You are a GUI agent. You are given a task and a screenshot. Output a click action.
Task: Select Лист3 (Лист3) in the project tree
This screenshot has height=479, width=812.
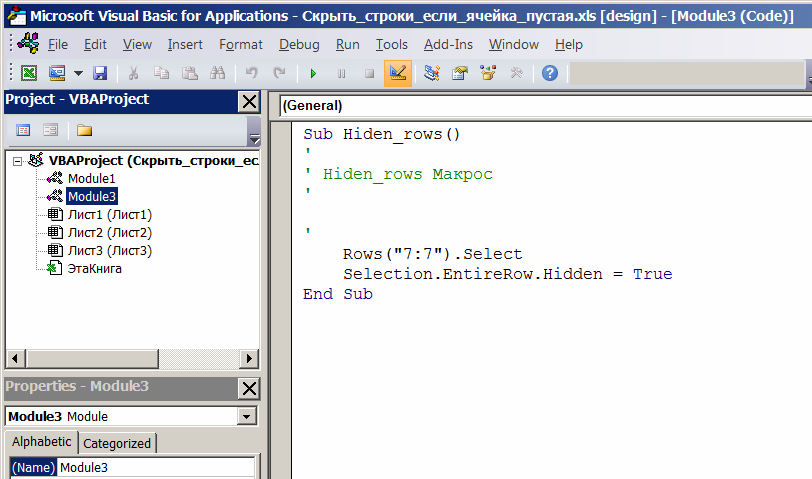point(110,251)
